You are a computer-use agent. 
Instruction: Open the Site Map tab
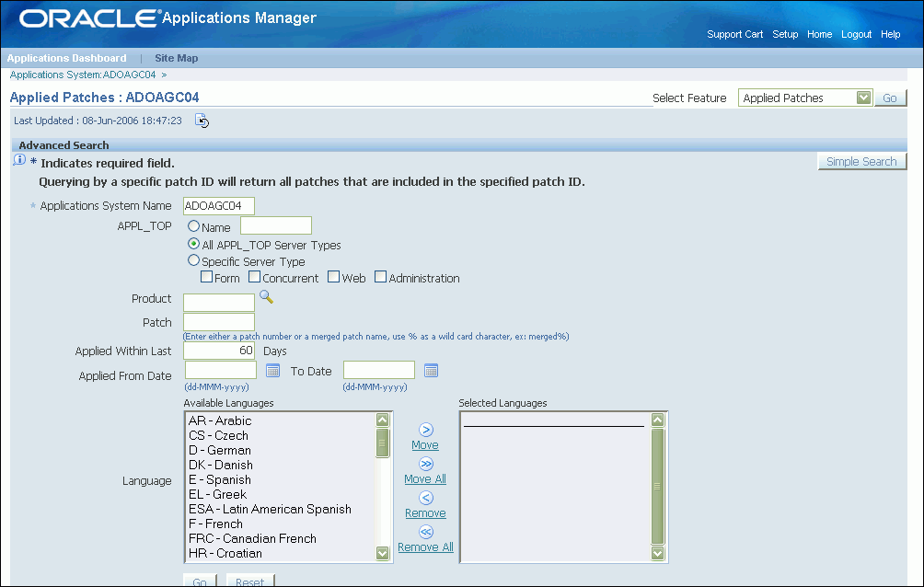176,58
